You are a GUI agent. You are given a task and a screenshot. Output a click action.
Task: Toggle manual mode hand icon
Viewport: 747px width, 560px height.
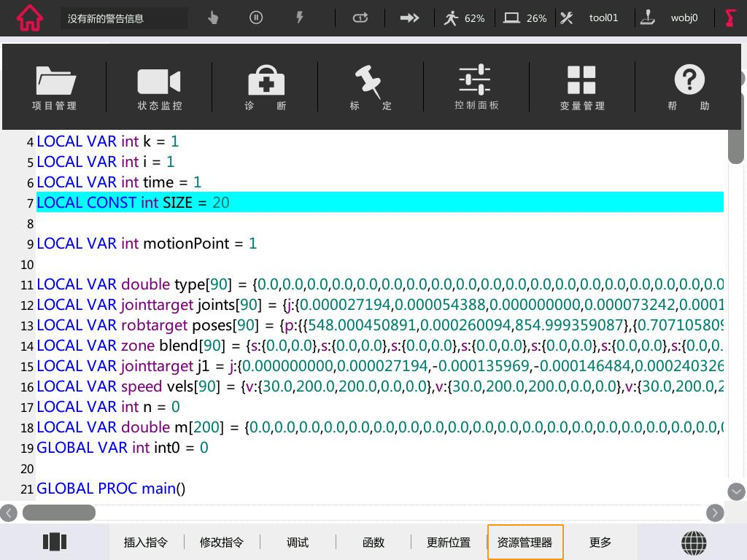213,17
